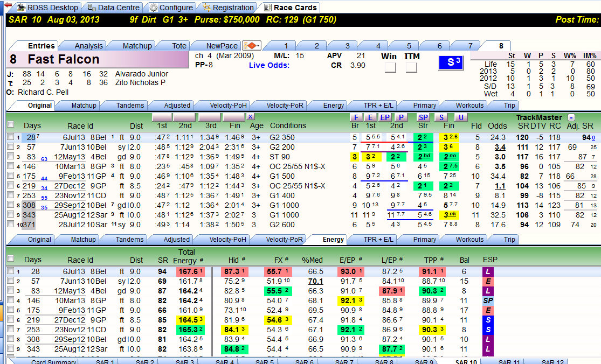Image resolution: width=601 pixels, height=364 pixels.
Task: Click the blank button above the 1st column
Action: [163, 117]
